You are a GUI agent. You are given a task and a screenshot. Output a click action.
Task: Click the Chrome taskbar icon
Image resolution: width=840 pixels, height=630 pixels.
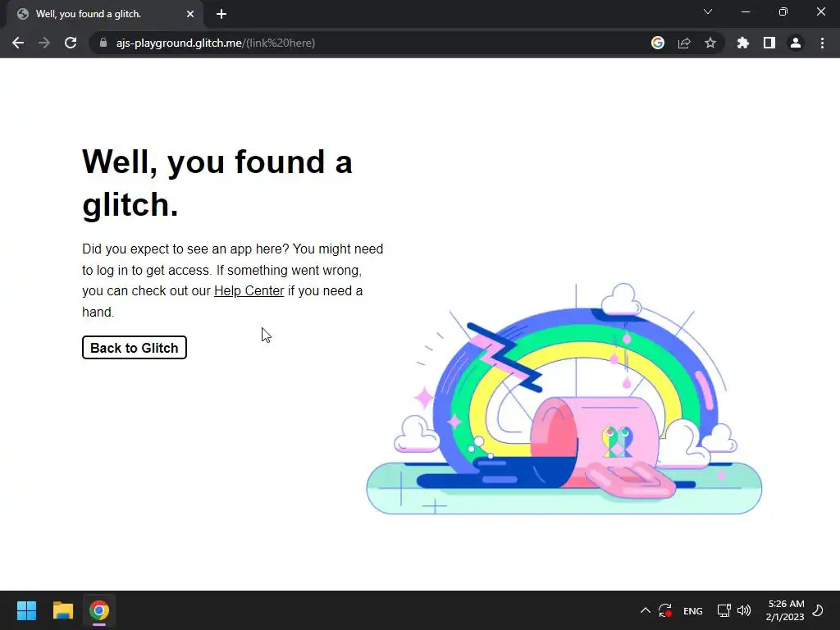(x=99, y=610)
